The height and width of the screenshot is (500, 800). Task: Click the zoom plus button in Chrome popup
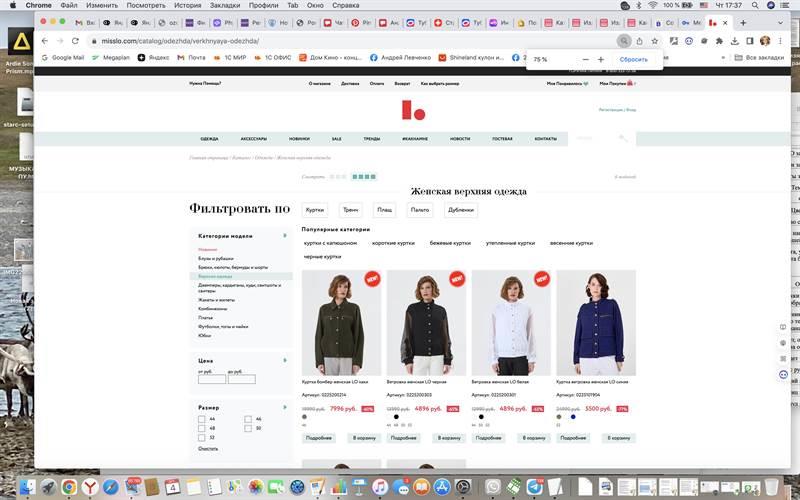601,60
